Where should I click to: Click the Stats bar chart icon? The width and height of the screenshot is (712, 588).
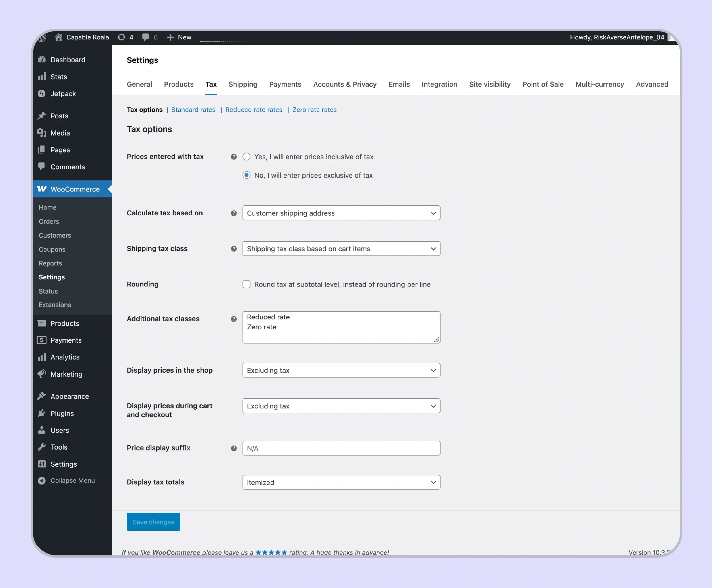coord(42,77)
